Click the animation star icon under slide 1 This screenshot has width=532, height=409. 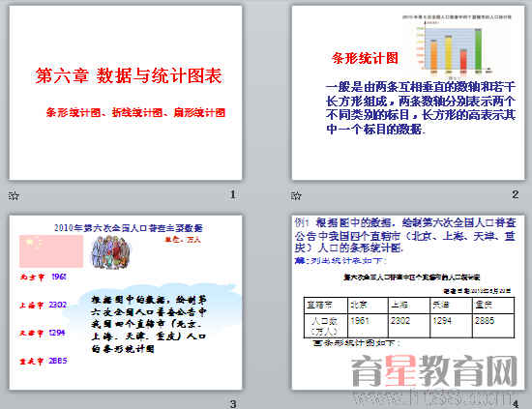point(14,195)
